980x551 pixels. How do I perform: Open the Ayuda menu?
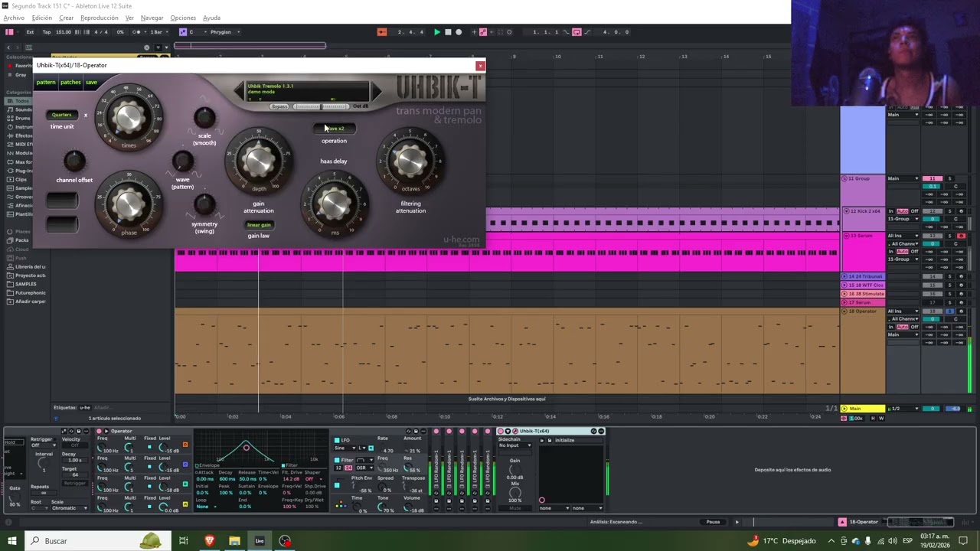click(211, 18)
